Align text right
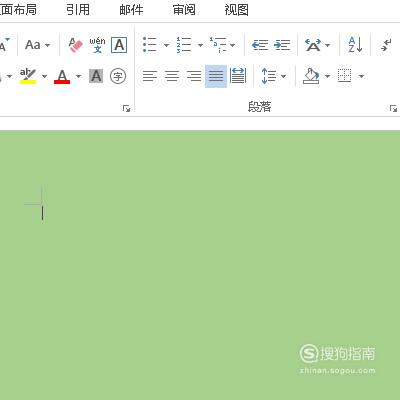400x400 pixels. 194,76
